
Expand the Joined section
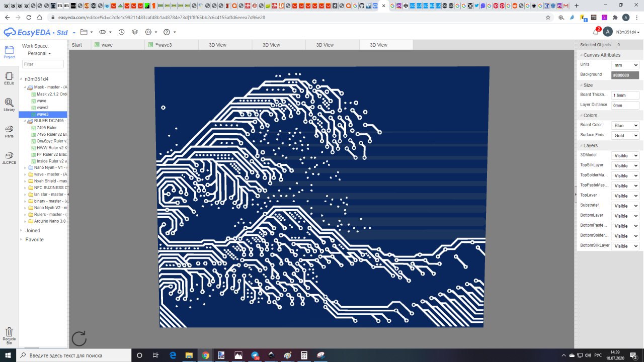[22, 231]
